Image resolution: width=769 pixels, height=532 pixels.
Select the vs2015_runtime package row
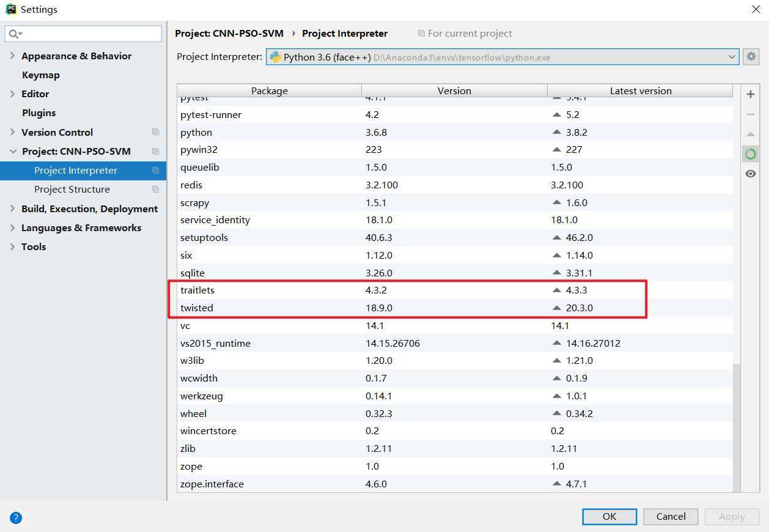coord(455,344)
